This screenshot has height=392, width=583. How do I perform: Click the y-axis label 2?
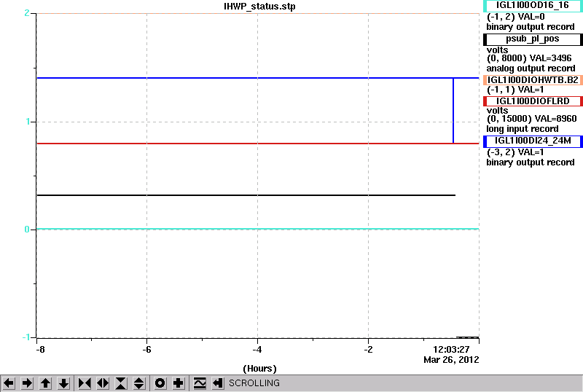click(27, 13)
